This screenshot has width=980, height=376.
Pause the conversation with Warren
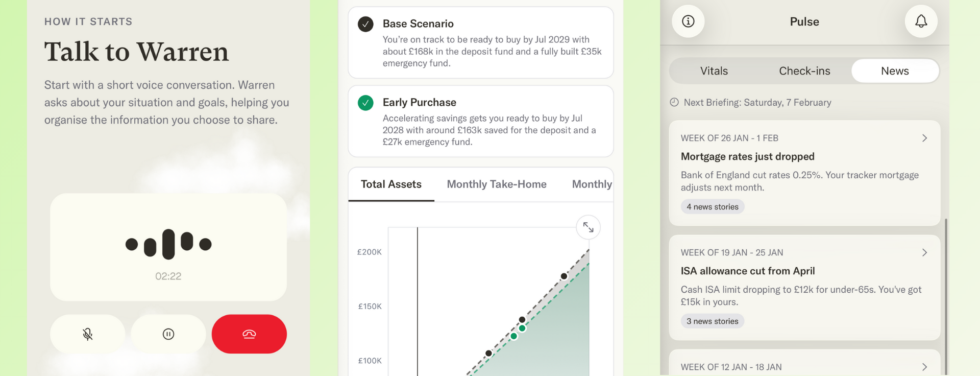[x=168, y=334]
